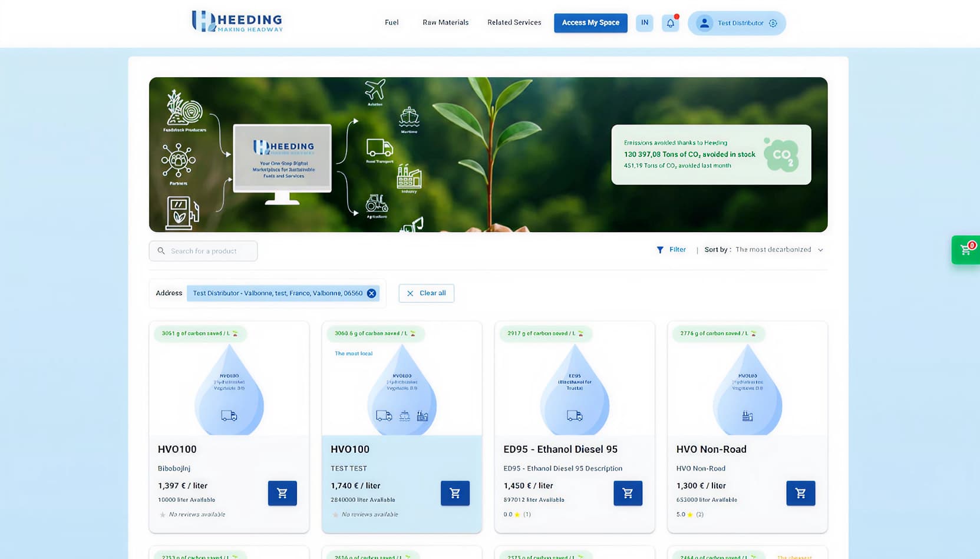The height and width of the screenshot is (559, 980).
Task: Click the 1,740 € / liter price
Action: click(355, 485)
